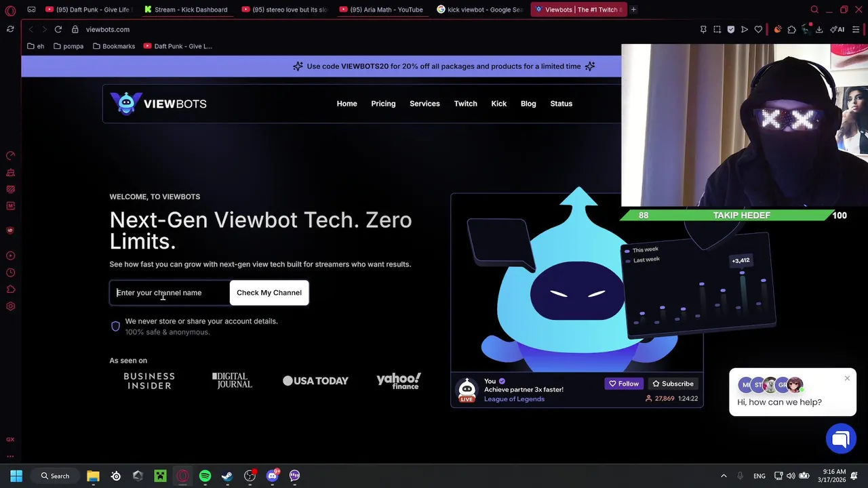
Task: Add page to bookmarks with heart icon
Action: point(758,29)
